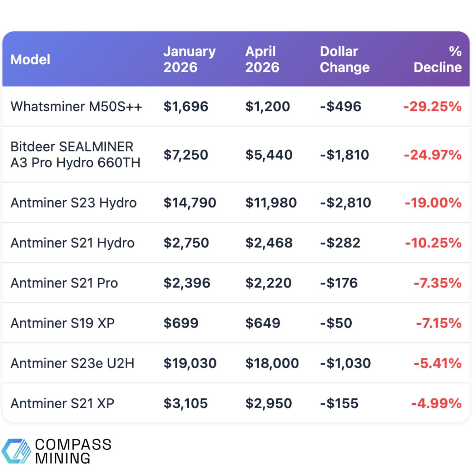
Task: Click the % Decline column header
Action: coord(438,59)
